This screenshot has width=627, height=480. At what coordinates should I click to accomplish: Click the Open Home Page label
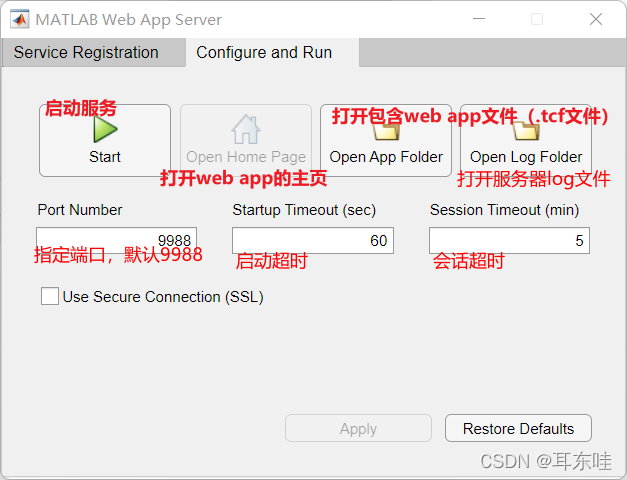[x=246, y=157]
